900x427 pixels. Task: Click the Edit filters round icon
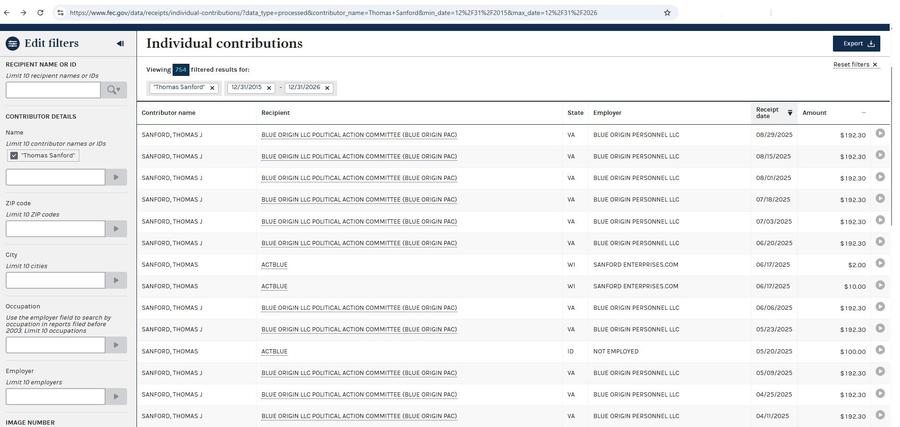pyautogui.click(x=12, y=44)
